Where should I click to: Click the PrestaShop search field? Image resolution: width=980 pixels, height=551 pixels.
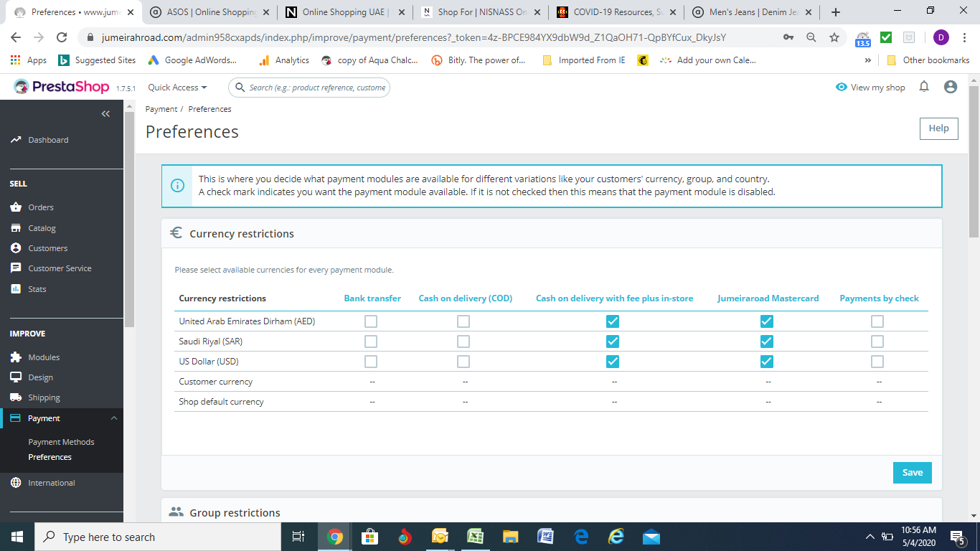click(x=309, y=88)
